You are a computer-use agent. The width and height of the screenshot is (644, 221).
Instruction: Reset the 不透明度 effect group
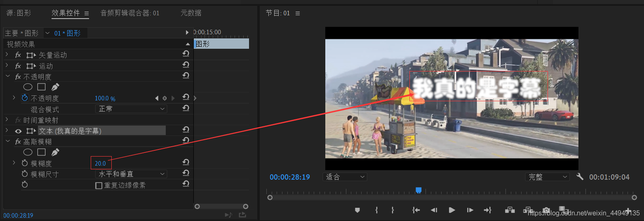point(186,76)
